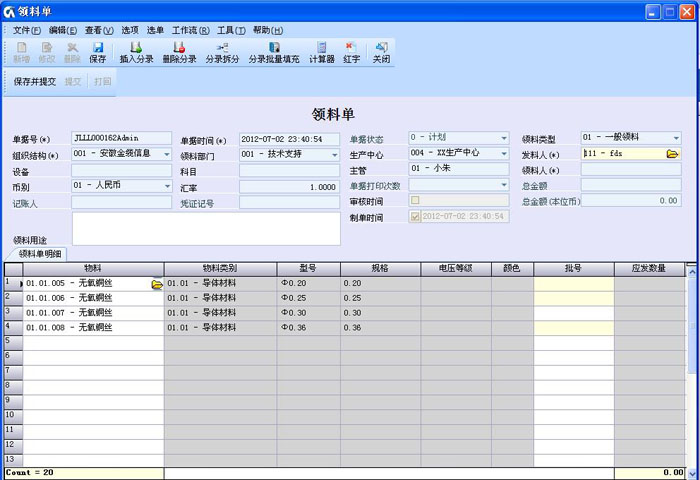
Task: Click the 插入分录 insert entry icon
Action: 136,52
